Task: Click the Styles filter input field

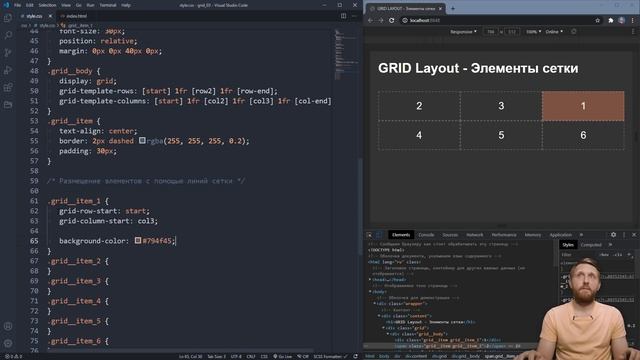Action: [x=578, y=254]
